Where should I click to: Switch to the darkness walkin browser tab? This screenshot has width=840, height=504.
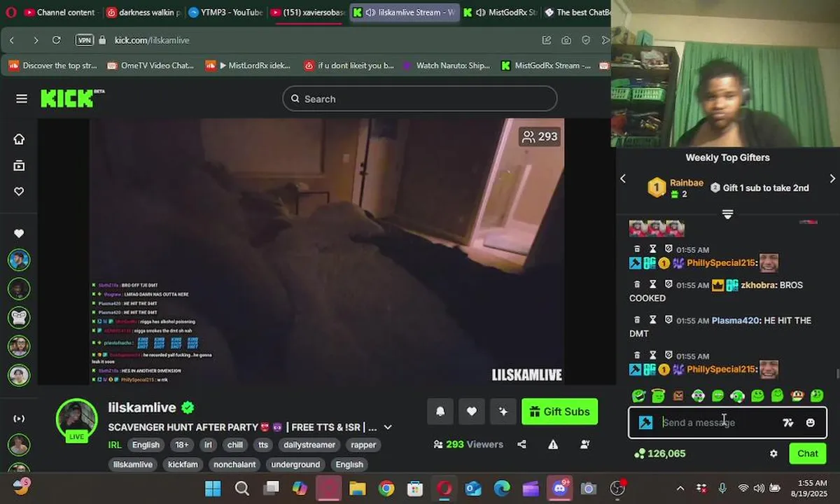[143, 12]
